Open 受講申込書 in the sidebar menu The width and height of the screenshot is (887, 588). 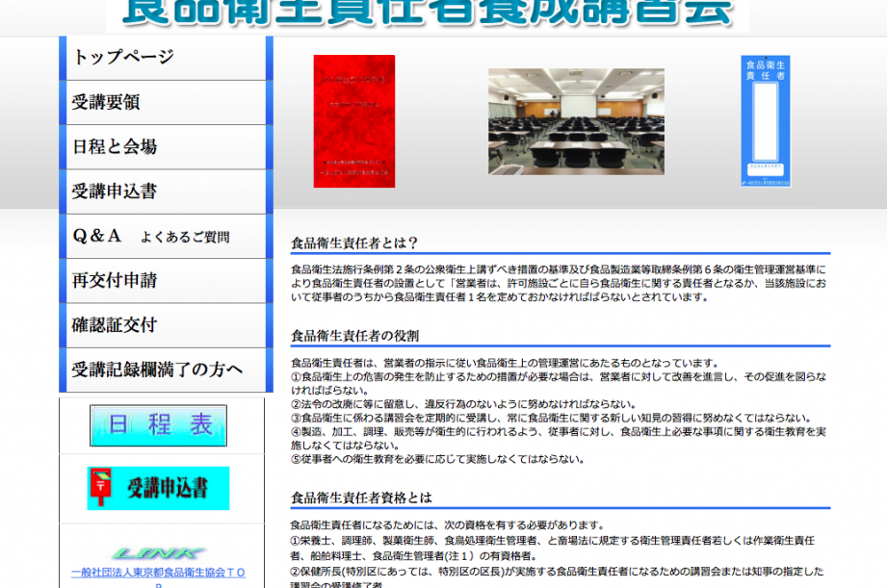point(164,192)
